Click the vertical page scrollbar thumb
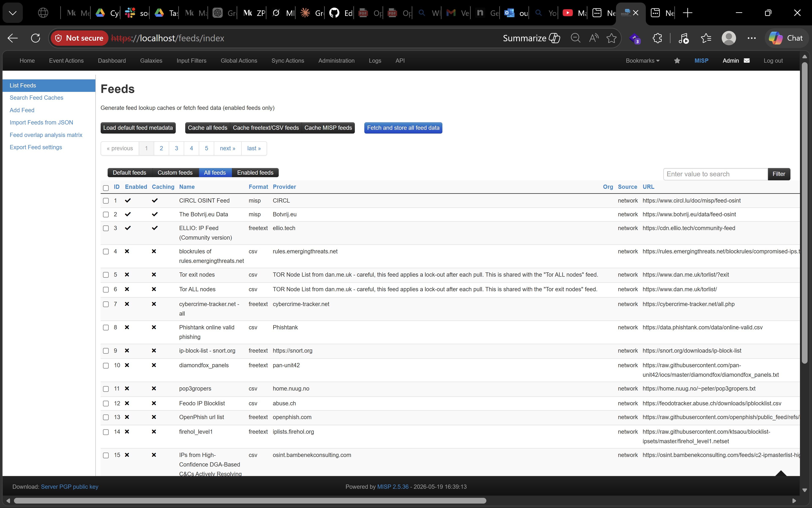Viewport: 812px width, 508px height. pos(804,212)
